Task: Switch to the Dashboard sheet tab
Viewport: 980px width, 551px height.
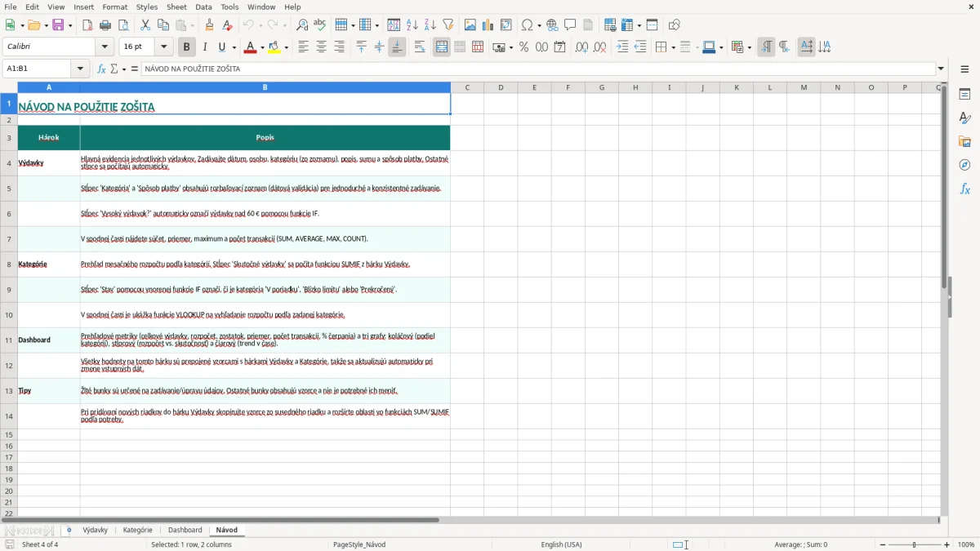Action: click(x=185, y=530)
